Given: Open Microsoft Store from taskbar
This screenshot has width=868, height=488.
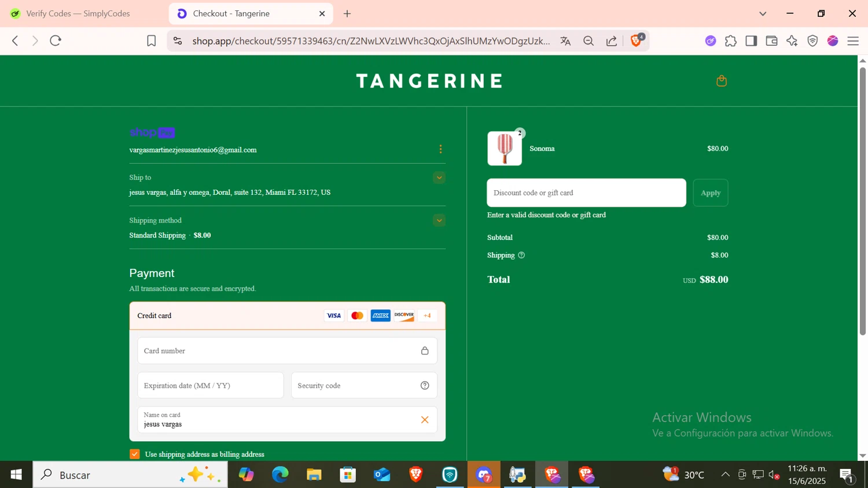Looking at the screenshot, I should tap(348, 475).
